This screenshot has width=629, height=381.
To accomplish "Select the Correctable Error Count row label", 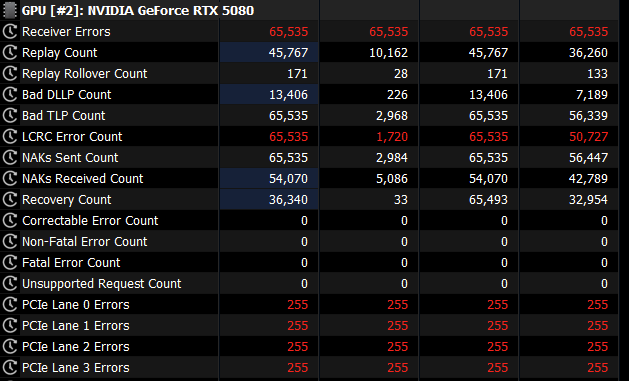I will click(x=90, y=221).
